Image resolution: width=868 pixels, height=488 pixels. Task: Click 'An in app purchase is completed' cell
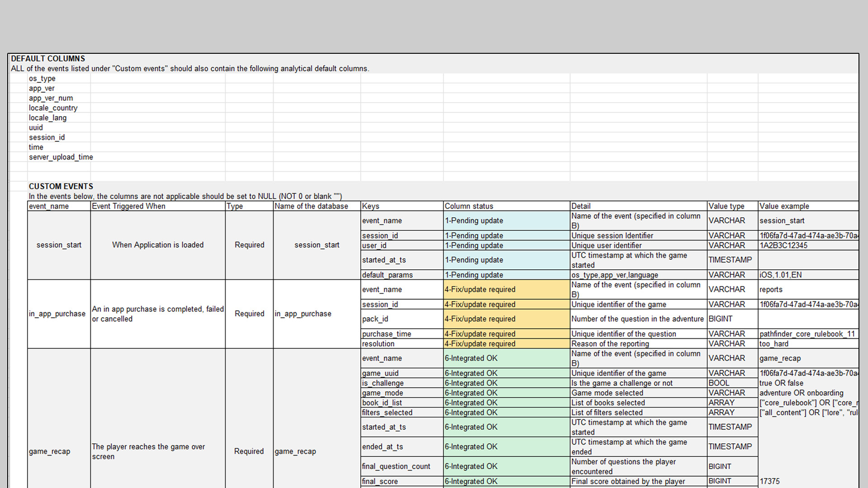[158, 314]
